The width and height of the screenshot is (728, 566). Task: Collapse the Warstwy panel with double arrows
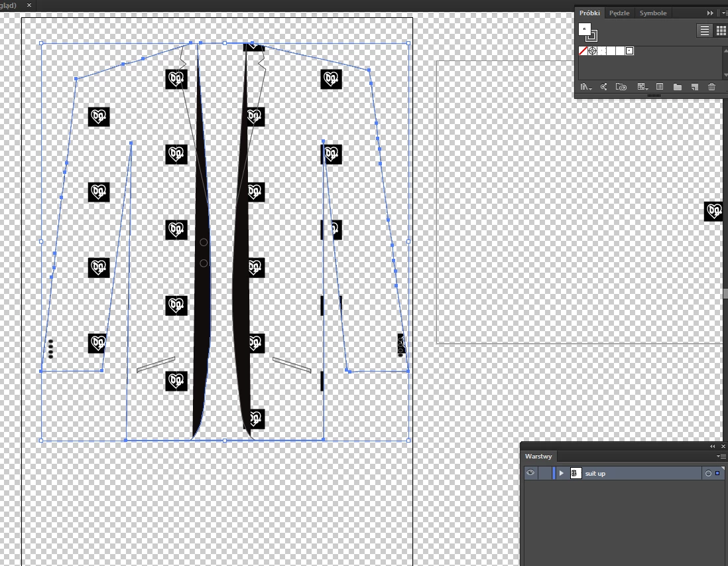pyautogui.click(x=712, y=446)
